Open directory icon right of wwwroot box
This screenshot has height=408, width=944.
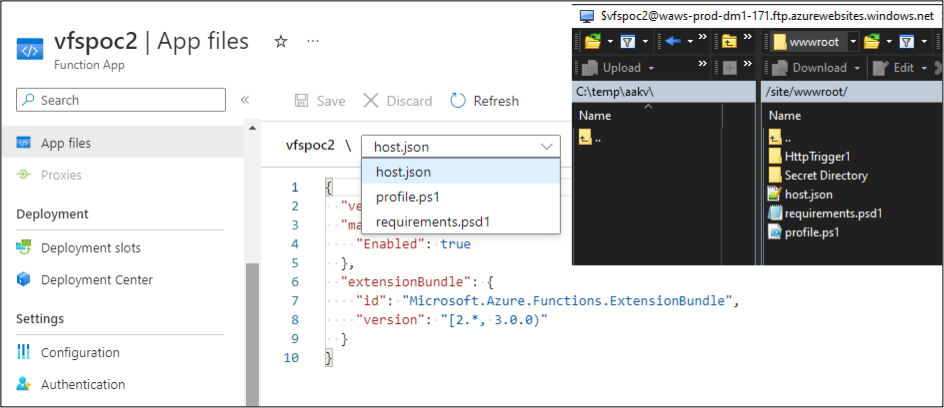tap(871, 42)
